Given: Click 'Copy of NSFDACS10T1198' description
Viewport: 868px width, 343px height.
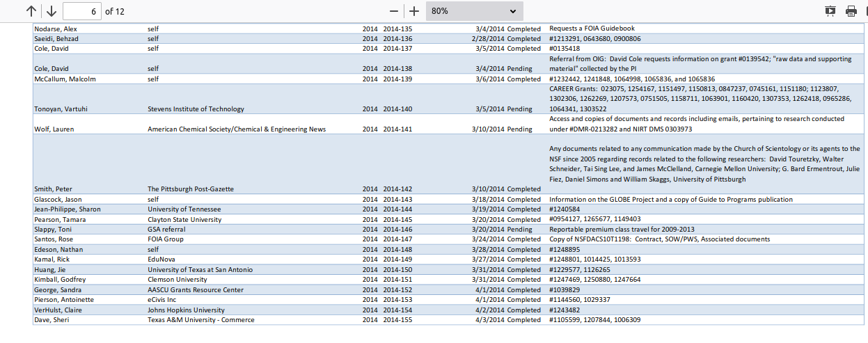Looking at the screenshot, I should 659,239.
